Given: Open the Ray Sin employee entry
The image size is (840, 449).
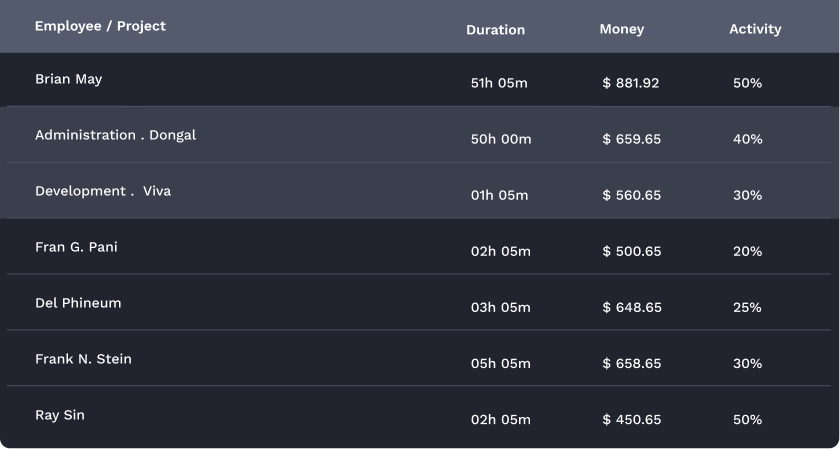Looking at the screenshot, I should pyautogui.click(x=60, y=415).
